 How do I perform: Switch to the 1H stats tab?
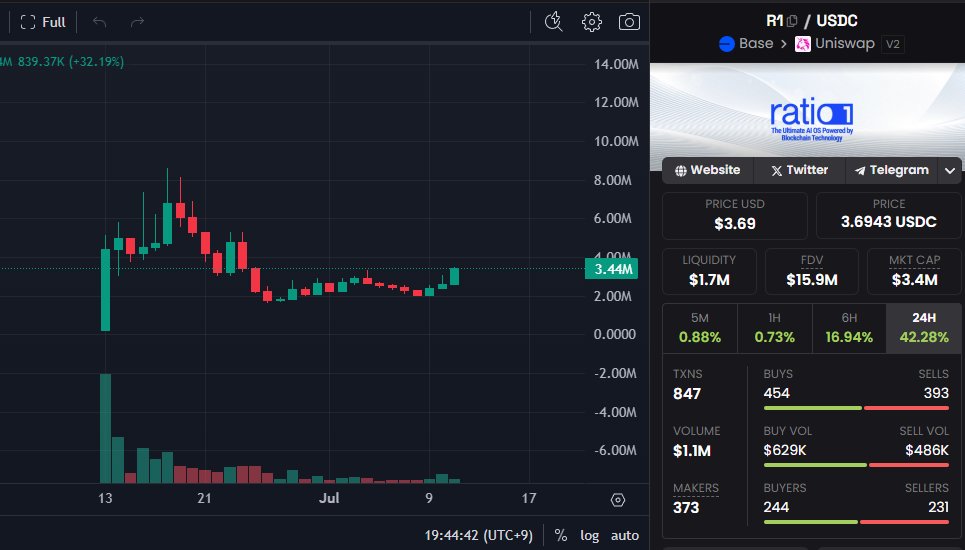(x=774, y=328)
